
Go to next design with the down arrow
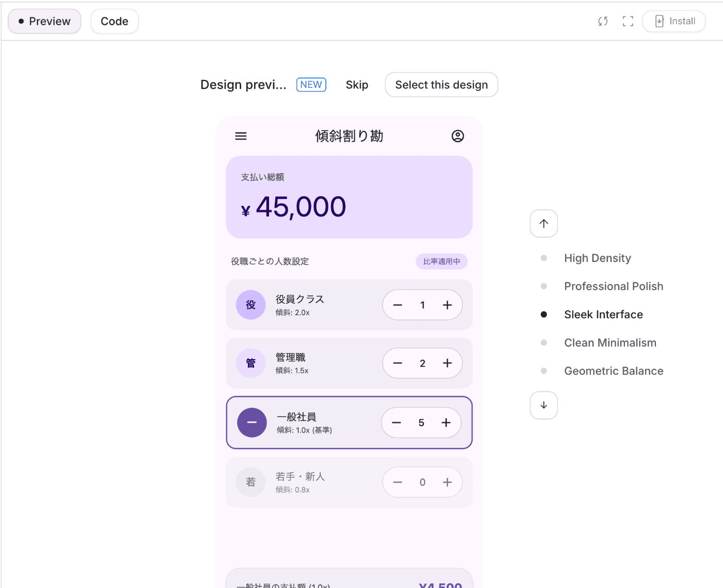click(544, 405)
